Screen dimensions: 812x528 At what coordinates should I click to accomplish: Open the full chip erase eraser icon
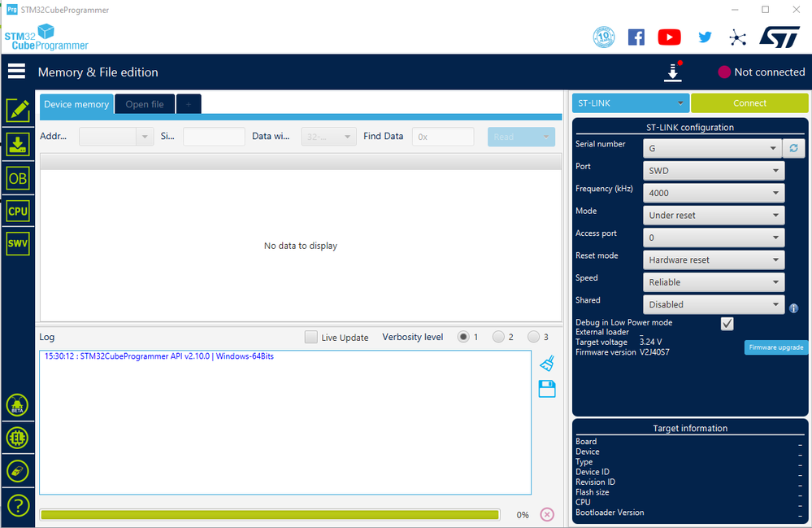pos(18,471)
